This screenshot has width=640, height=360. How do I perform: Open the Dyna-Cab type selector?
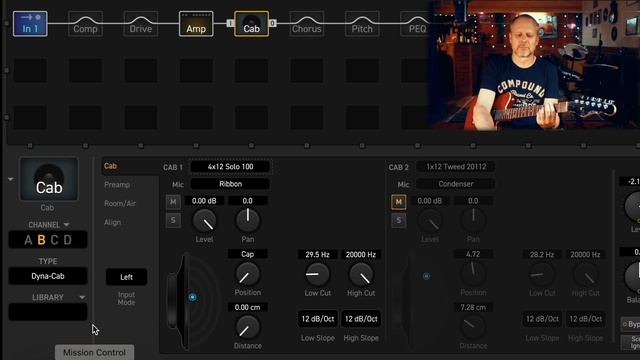click(x=48, y=276)
